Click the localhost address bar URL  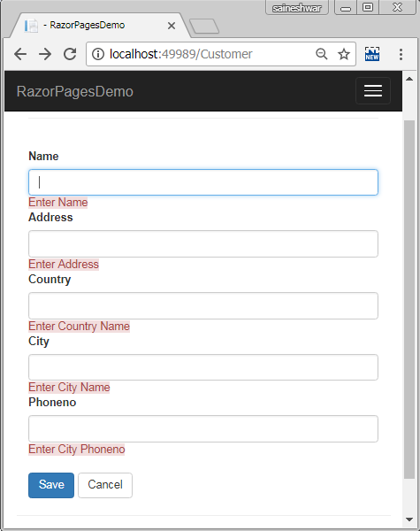[x=180, y=54]
